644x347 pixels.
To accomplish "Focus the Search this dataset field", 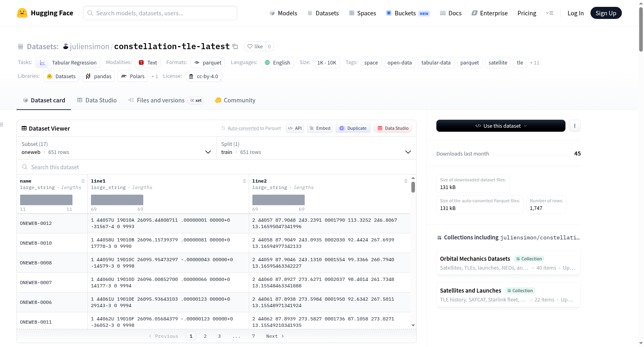I will pyautogui.click(x=217, y=167).
